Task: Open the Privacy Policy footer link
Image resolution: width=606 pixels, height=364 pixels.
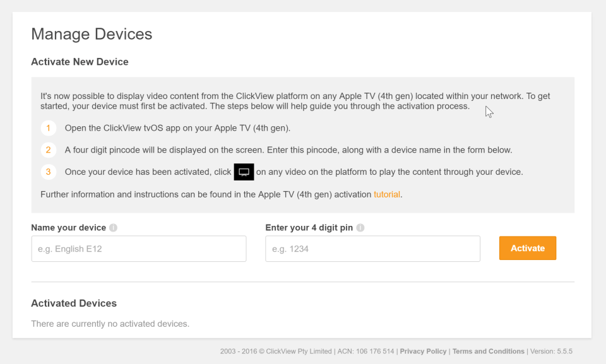Action: pyautogui.click(x=423, y=351)
